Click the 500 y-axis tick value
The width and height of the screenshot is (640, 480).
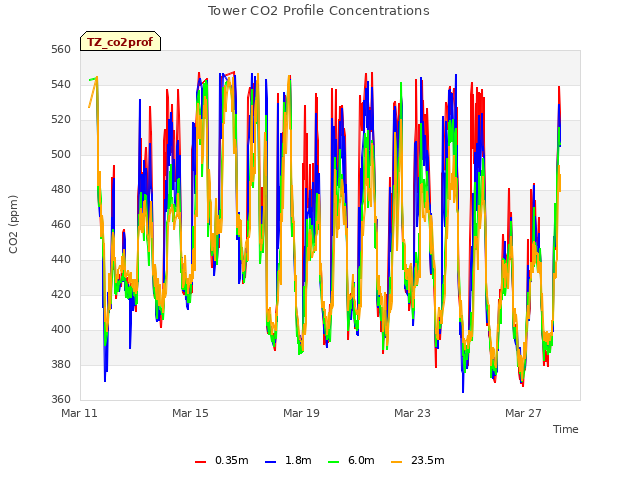61,154
